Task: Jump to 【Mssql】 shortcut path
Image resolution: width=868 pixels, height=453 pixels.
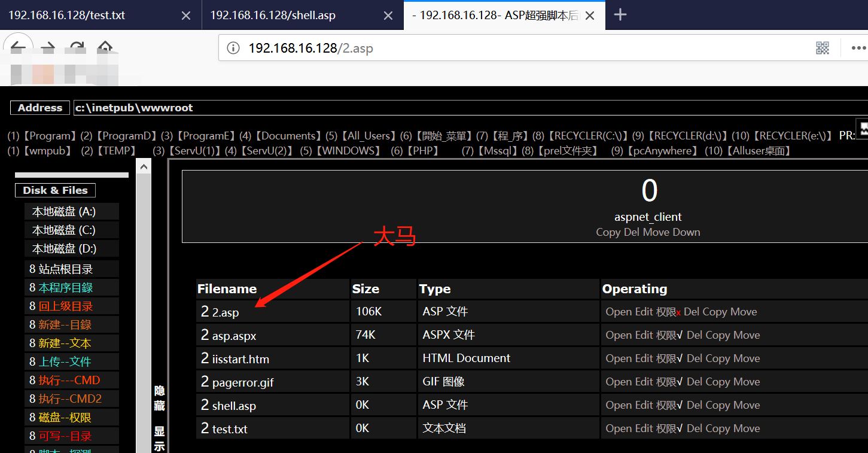Action: pyautogui.click(x=497, y=151)
